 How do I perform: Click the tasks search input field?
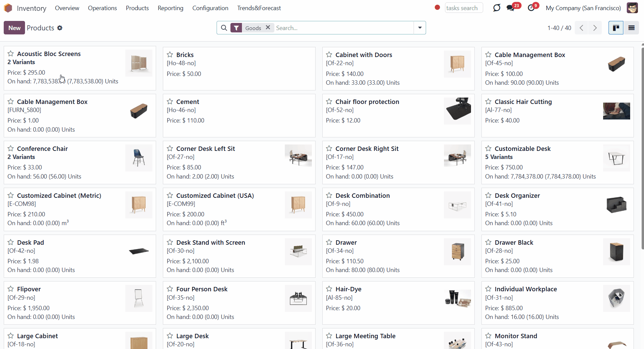464,8
